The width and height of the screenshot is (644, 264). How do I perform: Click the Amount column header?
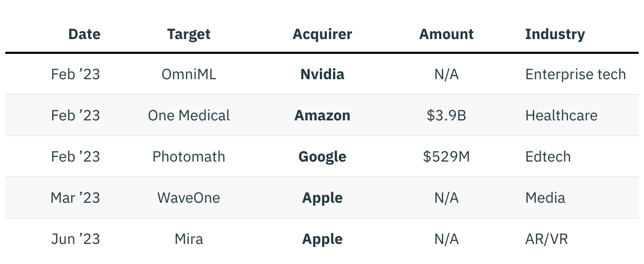446,34
